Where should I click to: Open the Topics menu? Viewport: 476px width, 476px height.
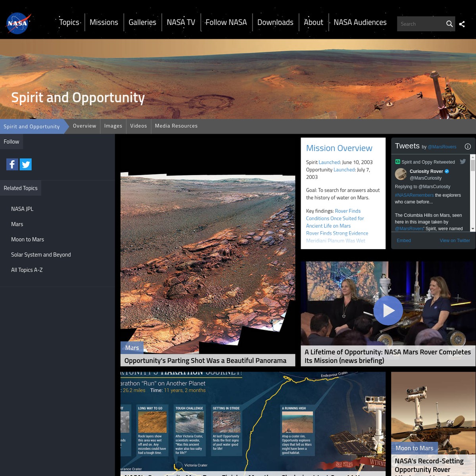pos(69,23)
